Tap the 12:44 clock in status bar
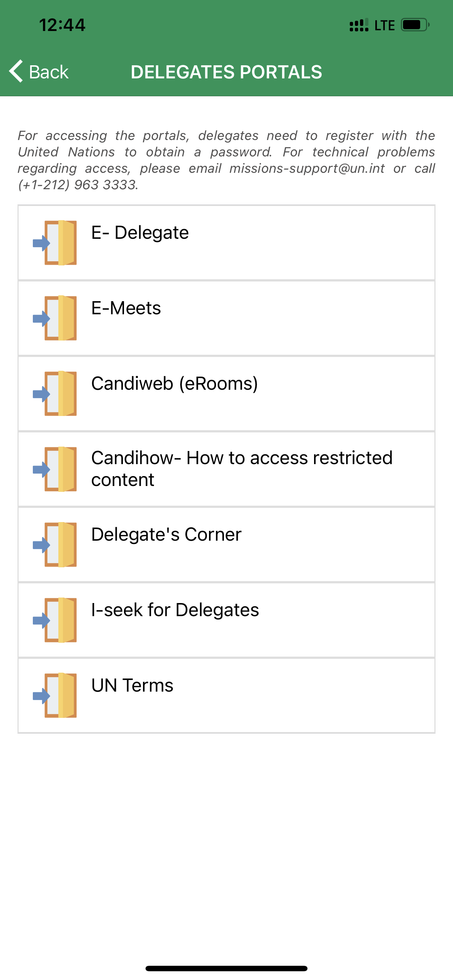This screenshot has height=980, width=453. (x=62, y=25)
